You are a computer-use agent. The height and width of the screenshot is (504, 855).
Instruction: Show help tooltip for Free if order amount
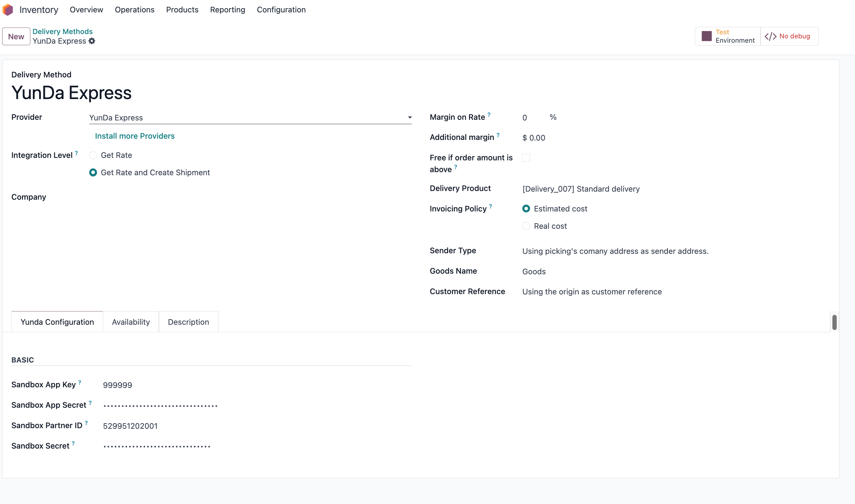click(455, 167)
